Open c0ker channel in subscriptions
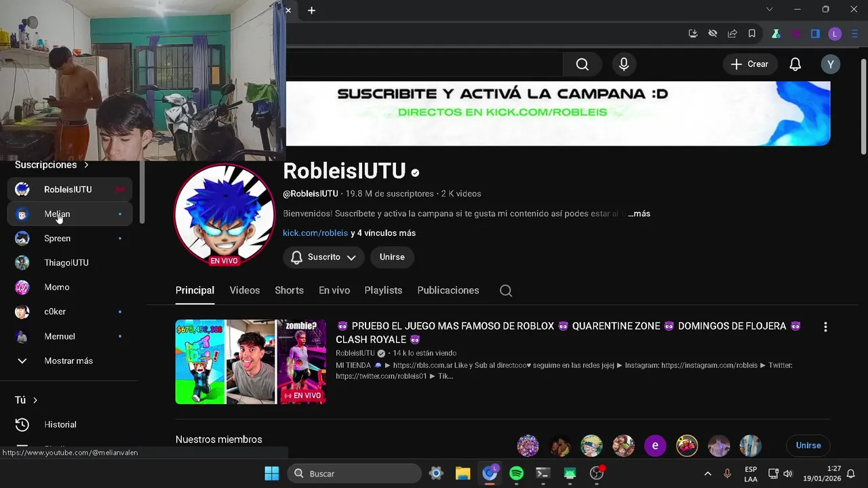The height and width of the screenshot is (488, 868). [x=69, y=312]
